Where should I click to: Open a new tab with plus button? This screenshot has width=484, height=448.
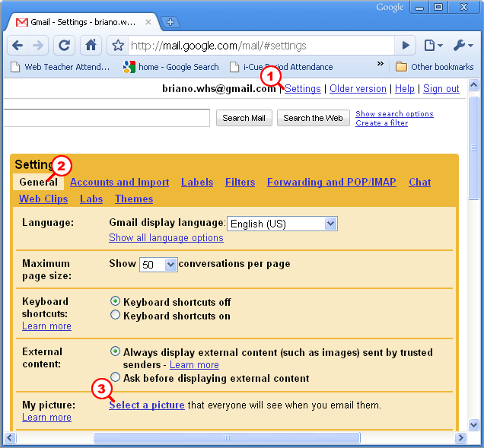170,22
